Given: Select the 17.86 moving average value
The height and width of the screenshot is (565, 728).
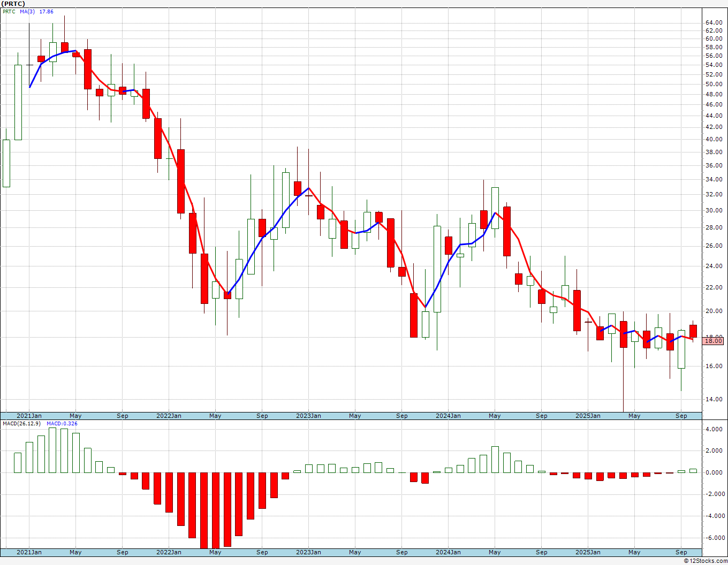Looking at the screenshot, I should coord(47,12).
